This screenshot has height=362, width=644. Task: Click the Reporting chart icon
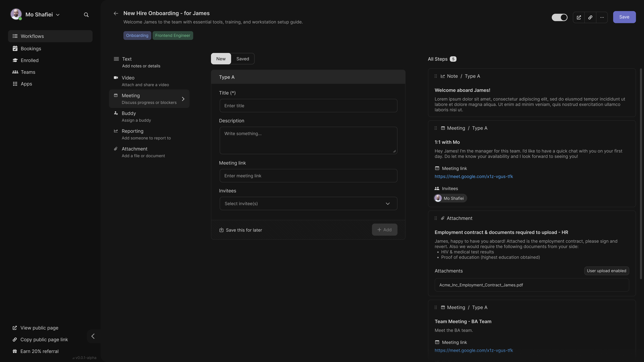click(116, 131)
